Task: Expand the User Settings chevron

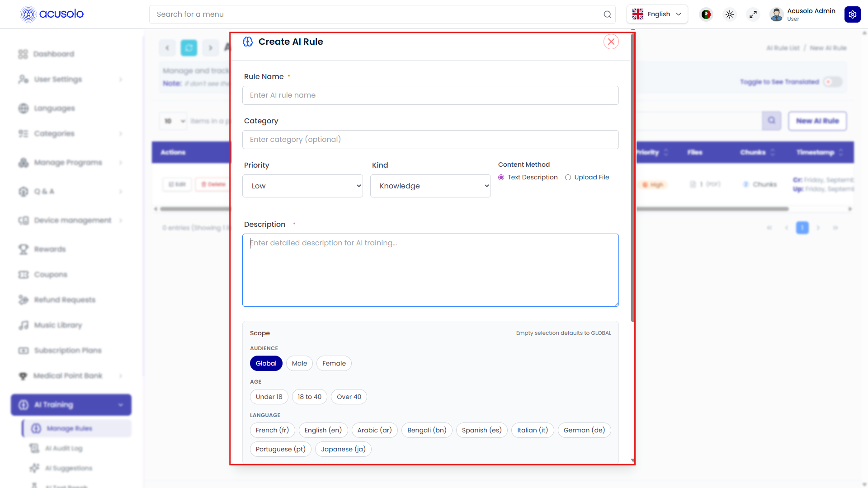Action: 121,80
